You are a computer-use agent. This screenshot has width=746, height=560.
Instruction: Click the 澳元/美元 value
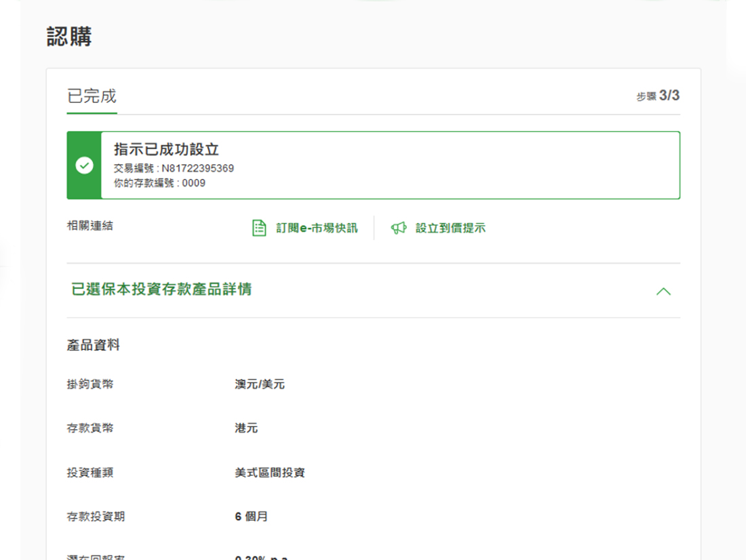click(259, 384)
